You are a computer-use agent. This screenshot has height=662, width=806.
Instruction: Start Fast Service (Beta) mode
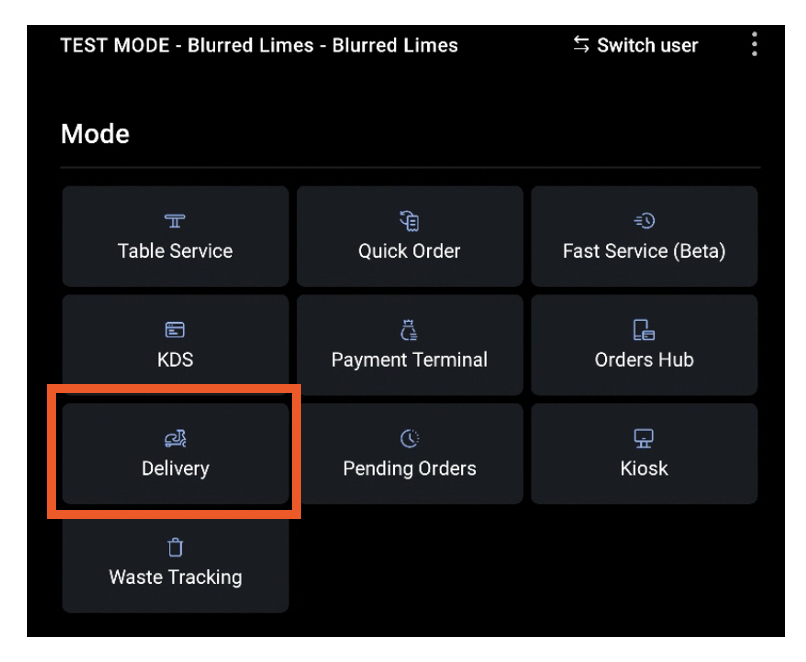coord(644,236)
